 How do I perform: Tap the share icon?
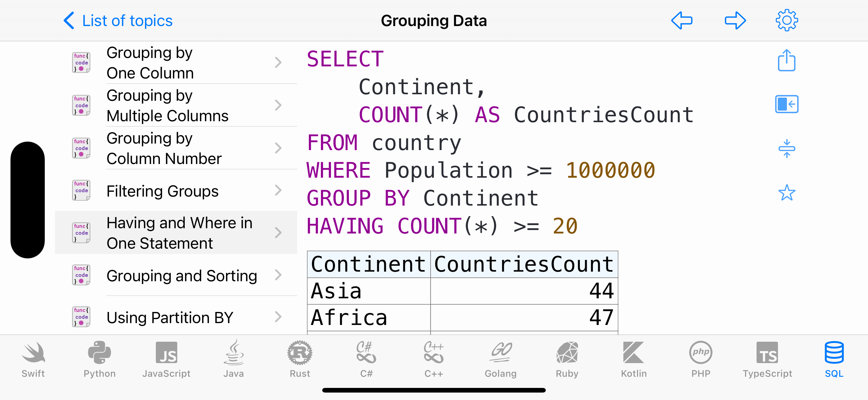click(786, 60)
